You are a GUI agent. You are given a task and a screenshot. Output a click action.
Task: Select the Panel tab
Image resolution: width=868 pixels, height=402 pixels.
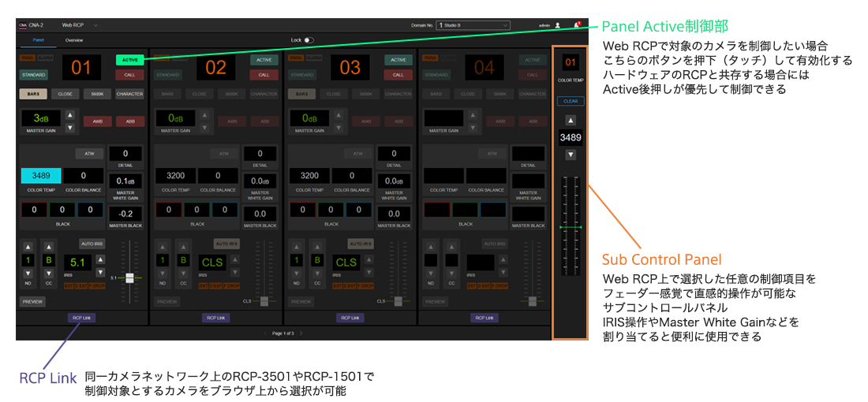pyautogui.click(x=38, y=39)
